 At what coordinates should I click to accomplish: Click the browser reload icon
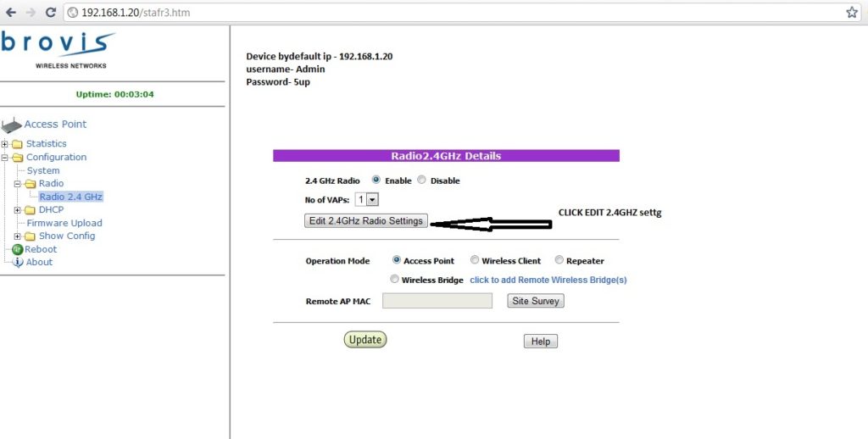tap(50, 13)
